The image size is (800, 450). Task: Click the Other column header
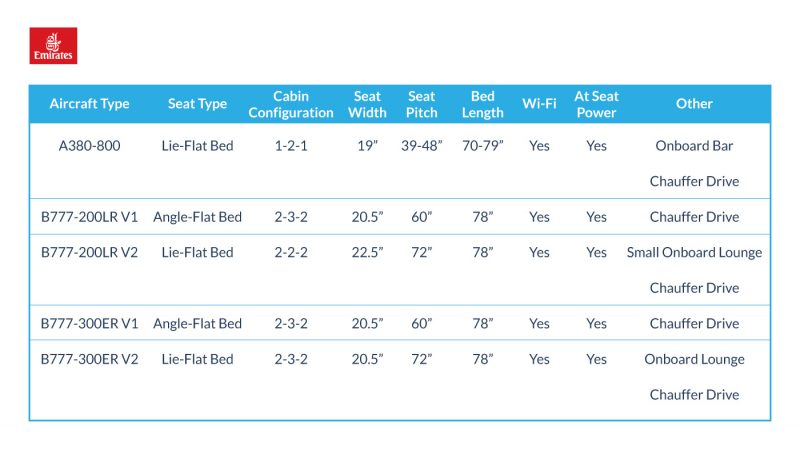[694, 104]
